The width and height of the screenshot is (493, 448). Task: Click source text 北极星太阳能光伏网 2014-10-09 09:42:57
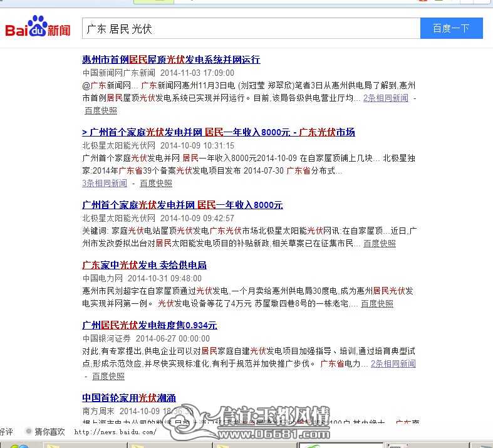[x=158, y=218]
